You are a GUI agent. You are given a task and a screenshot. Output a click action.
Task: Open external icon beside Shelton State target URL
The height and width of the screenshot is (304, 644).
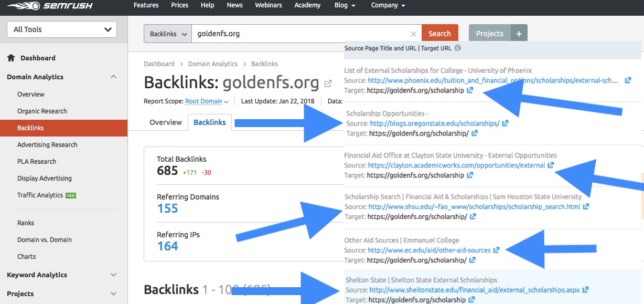[471, 300]
